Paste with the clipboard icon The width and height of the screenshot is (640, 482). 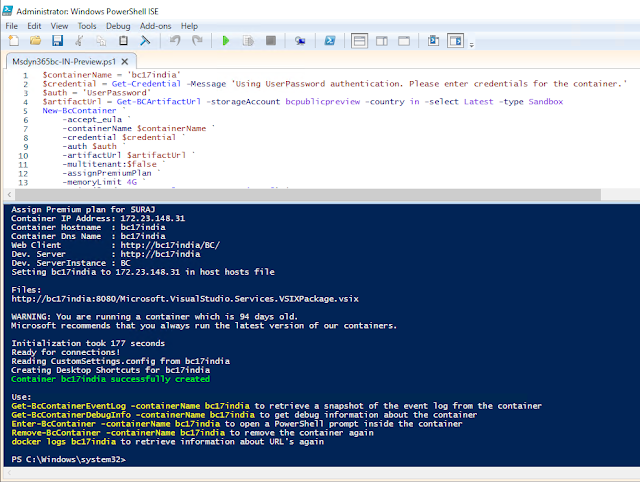[123, 40]
